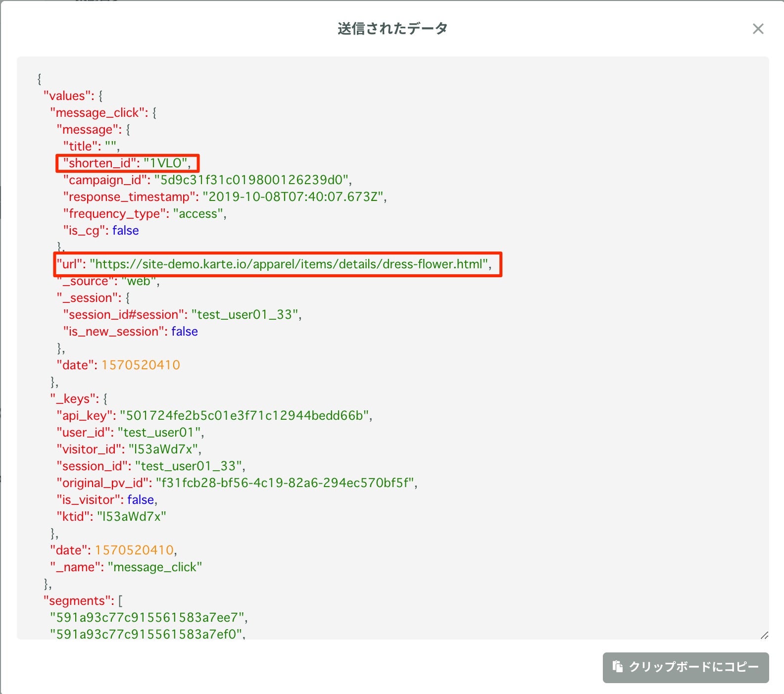Click the "title": "" line
This screenshot has width=784, height=694.
tap(91, 146)
